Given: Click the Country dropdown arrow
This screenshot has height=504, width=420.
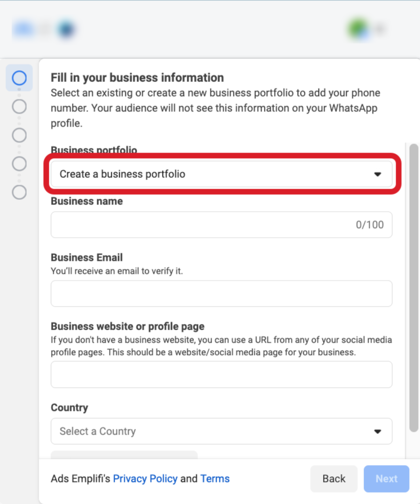Looking at the screenshot, I should point(378,431).
